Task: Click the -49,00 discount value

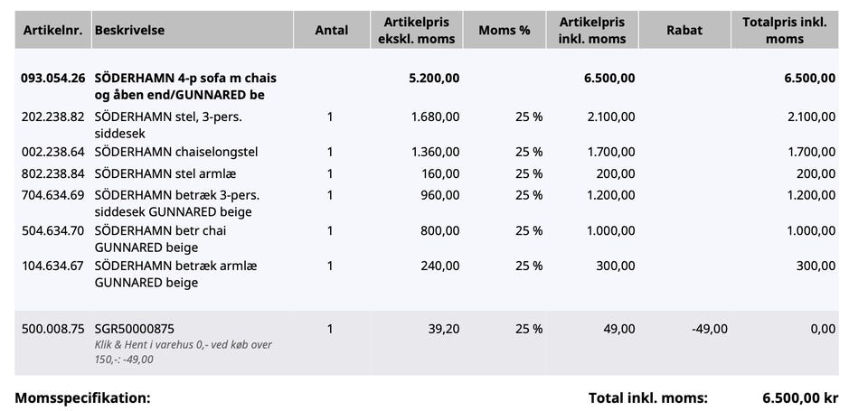Action: click(x=710, y=329)
